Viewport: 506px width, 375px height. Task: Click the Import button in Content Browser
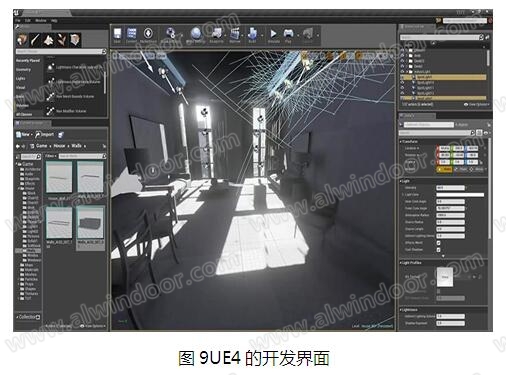(x=44, y=135)
